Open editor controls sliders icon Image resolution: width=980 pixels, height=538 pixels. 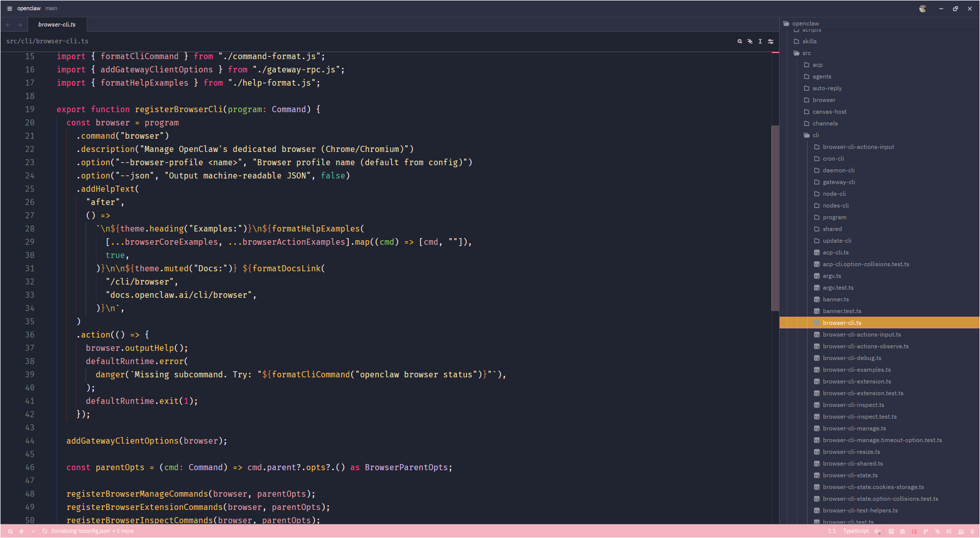pos(771,41)
